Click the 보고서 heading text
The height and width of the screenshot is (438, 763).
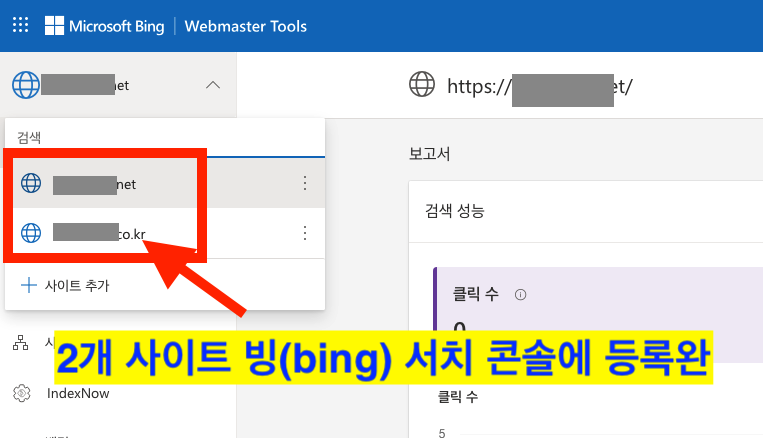(429, 154)
